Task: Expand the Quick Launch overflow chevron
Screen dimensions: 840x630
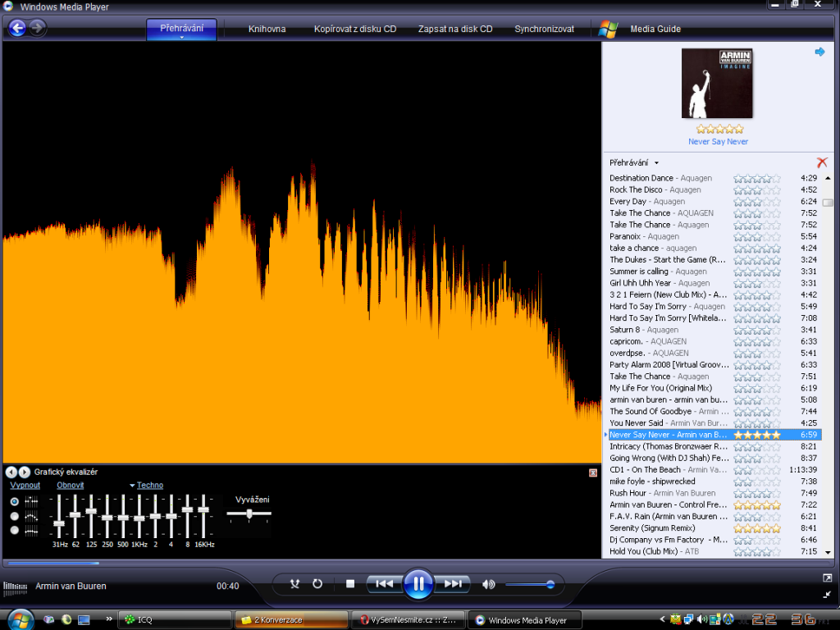Action: coord(109,619)
